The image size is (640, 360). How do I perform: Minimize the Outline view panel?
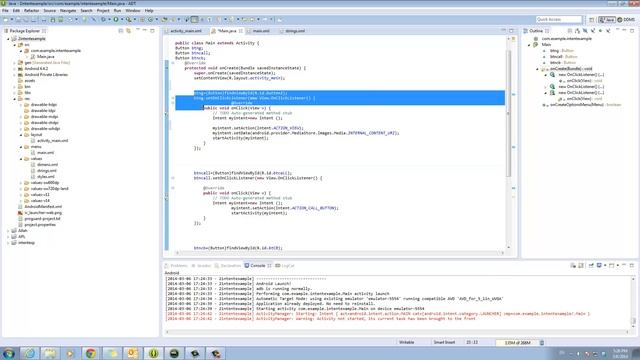(624, 31)
